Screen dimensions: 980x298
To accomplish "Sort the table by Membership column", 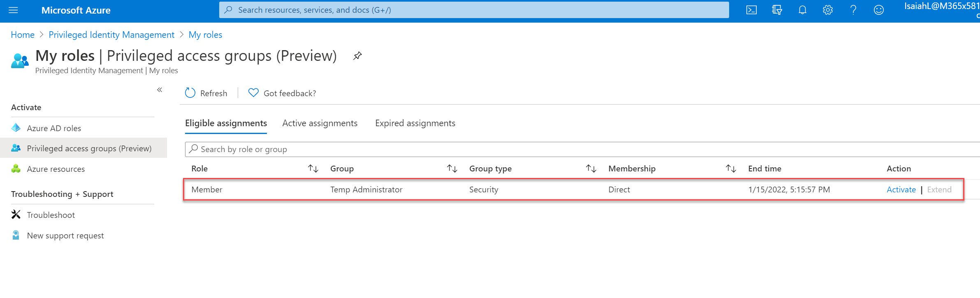I will tap(731, 169).
